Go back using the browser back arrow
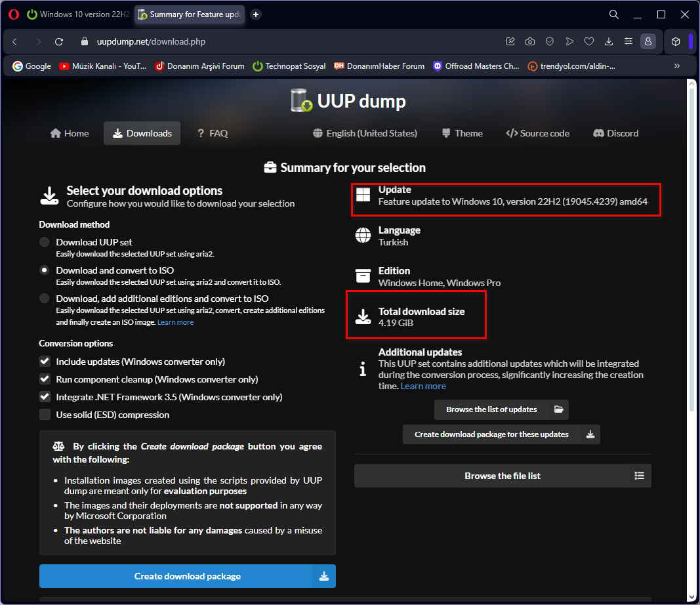The image size is (700, 605). [x=14, y=41]
